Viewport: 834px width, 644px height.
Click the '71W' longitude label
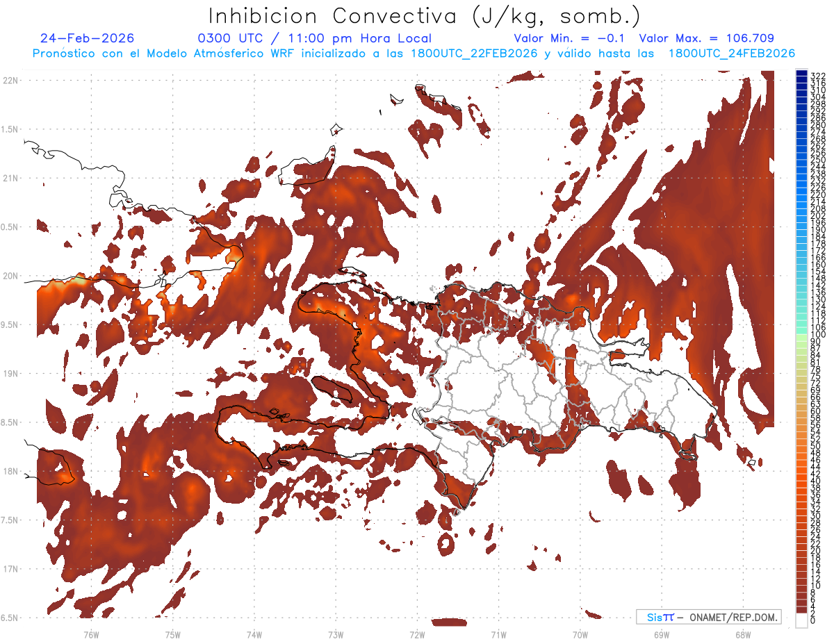click(498, 634)
